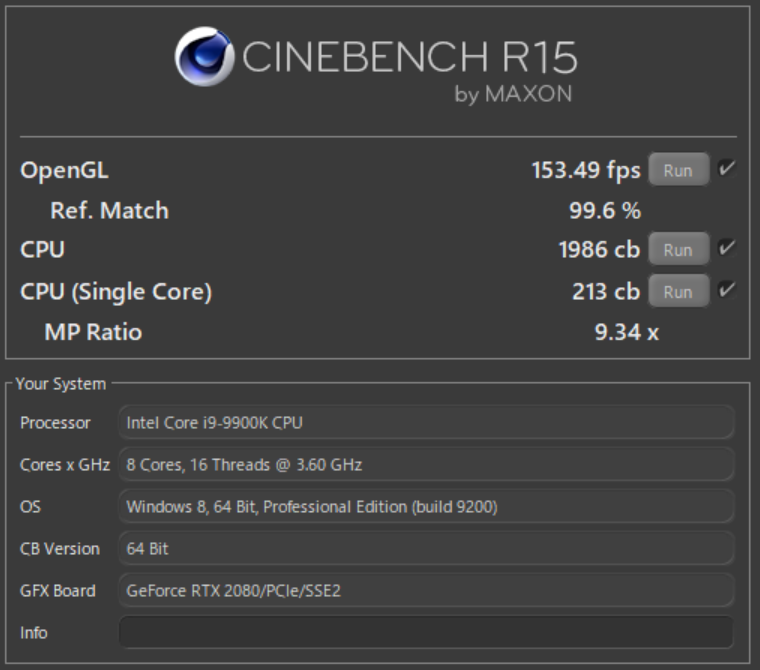Click the "by MAXON" text

coord(513,95)
